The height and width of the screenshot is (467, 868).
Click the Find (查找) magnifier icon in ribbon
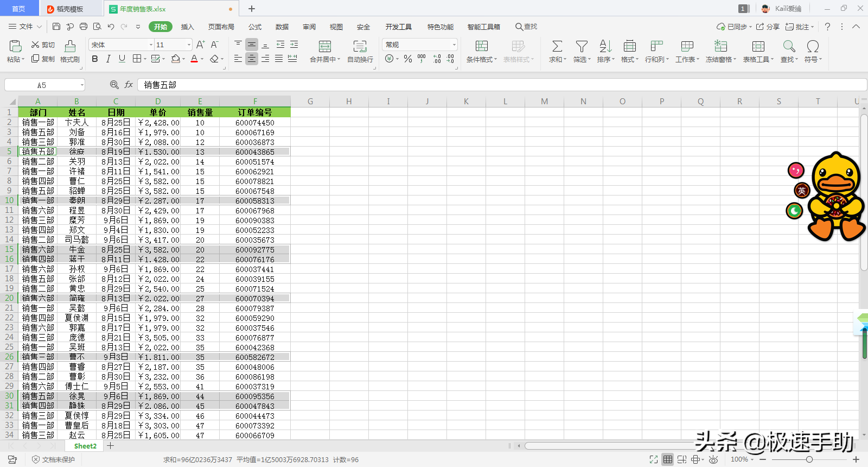click(x=789, y=46)
